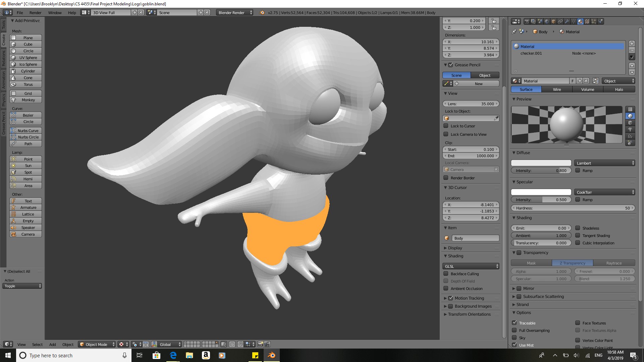
Task: Toggle proportional editing icon in header
Action: [232, 344]
